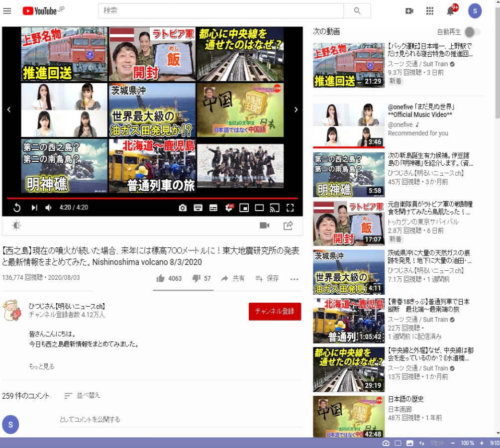Cast video with the cast icon
This screenshot has width=500, height=448.
pos(275,208)
